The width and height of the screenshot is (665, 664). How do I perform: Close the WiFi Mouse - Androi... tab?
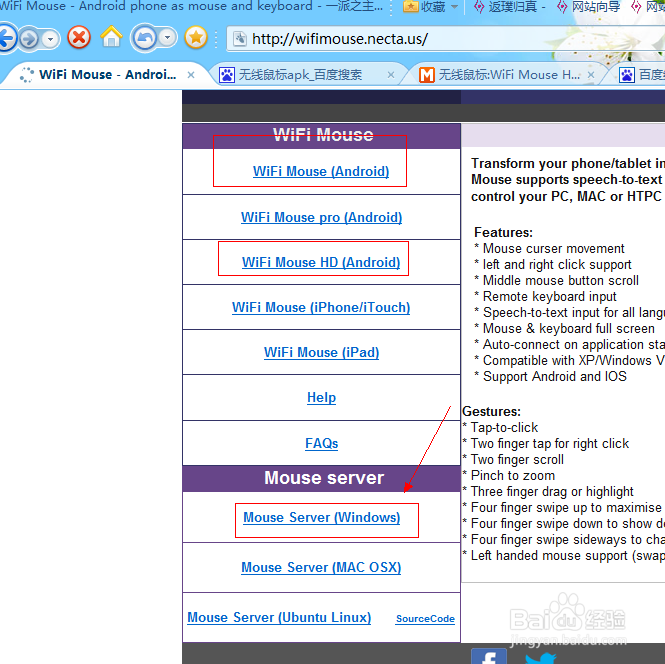(191, 75)
